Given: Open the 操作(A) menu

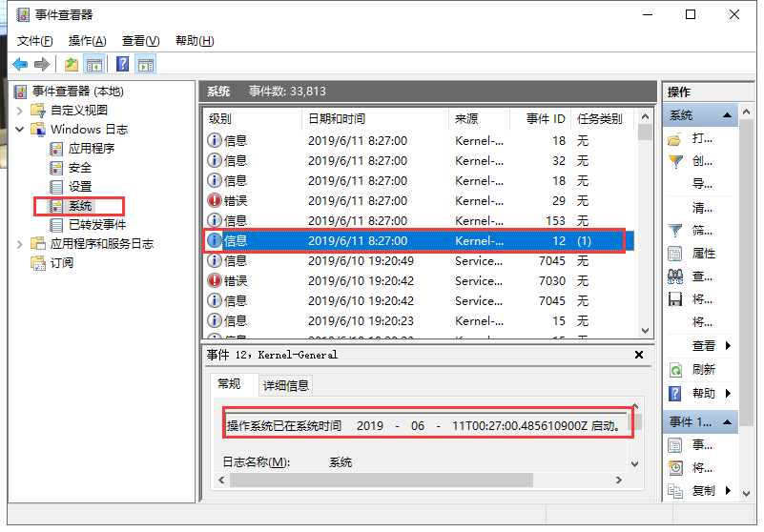Looking at the screenshot, I should [x=87, y=41].
